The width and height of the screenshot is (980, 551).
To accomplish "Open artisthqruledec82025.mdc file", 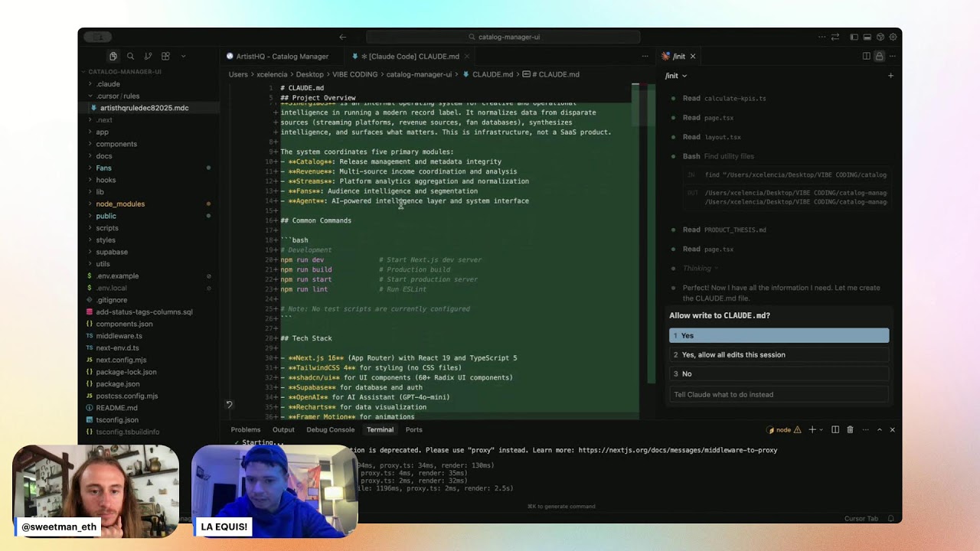I will 144,108.
